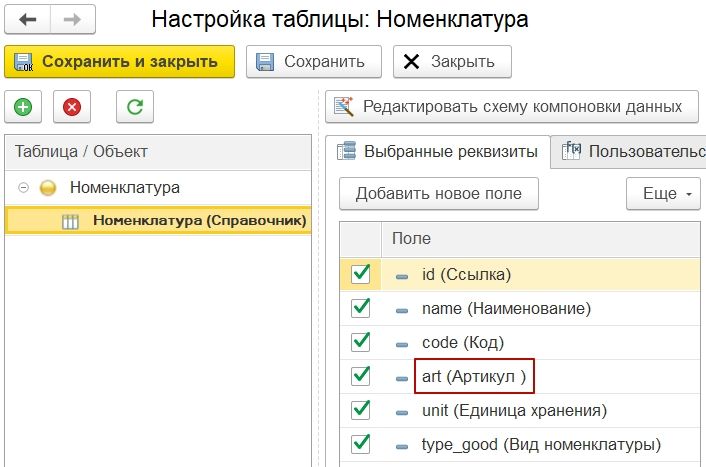Click the table icon of Номенклатура (Справочник)
This screenshot has height=467, width=706.
(x=70, y=222)
